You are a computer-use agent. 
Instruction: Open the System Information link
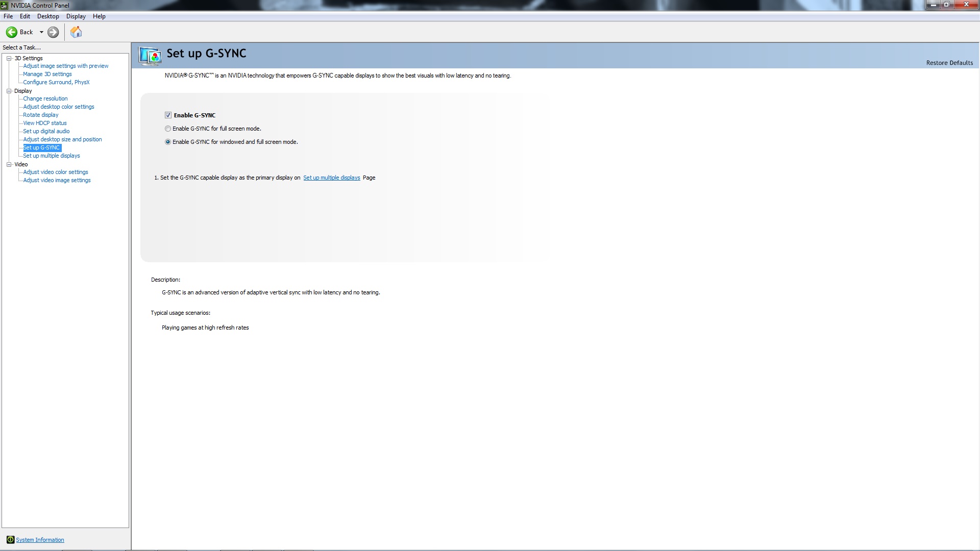[40, 540]
